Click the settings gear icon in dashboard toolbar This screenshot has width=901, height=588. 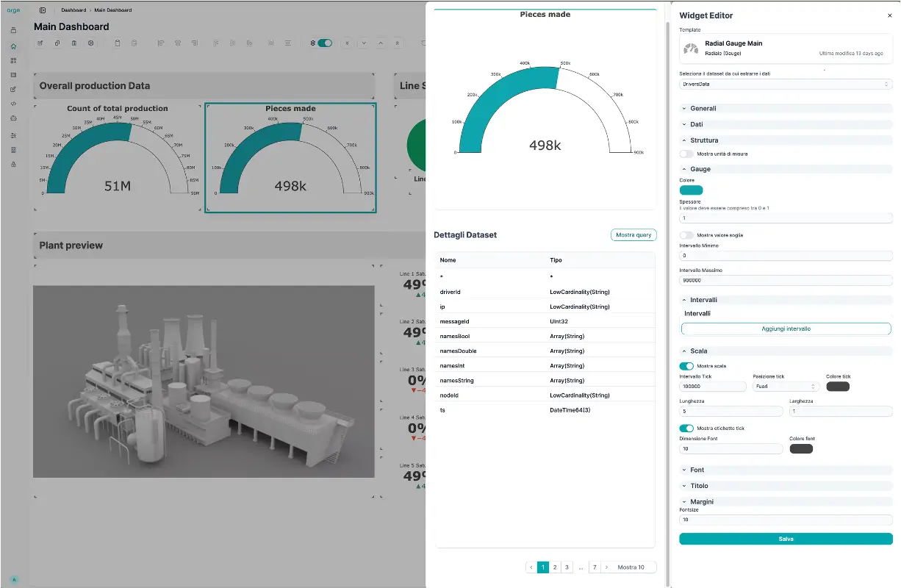(x=91, y=43)
